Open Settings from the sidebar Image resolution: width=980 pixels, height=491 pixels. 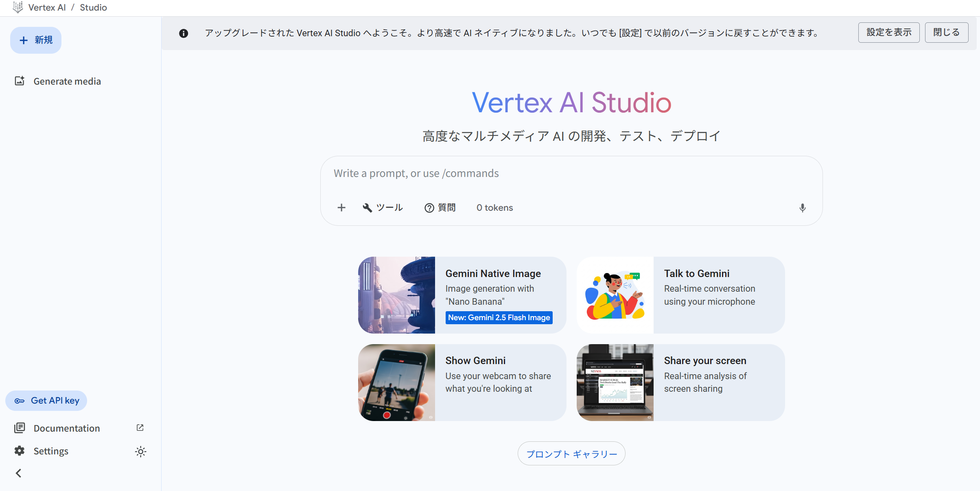[x=50, y=451]
